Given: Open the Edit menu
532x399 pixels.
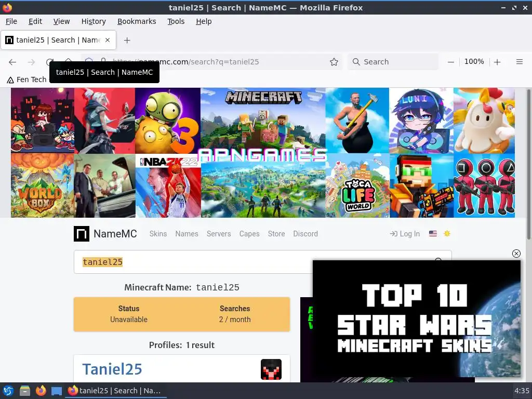Looking at the screenshot, I should (x=35, y=21).
